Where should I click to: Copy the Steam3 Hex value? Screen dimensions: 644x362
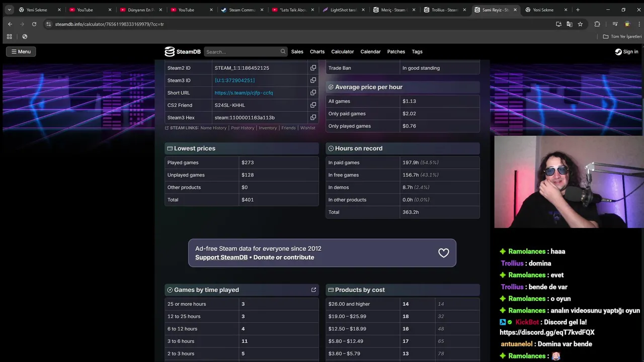click(x=313, y=118)
